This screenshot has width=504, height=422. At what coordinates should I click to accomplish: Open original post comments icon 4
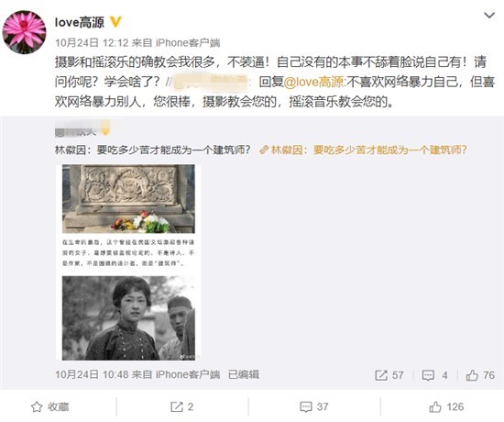tap(434, 375)
